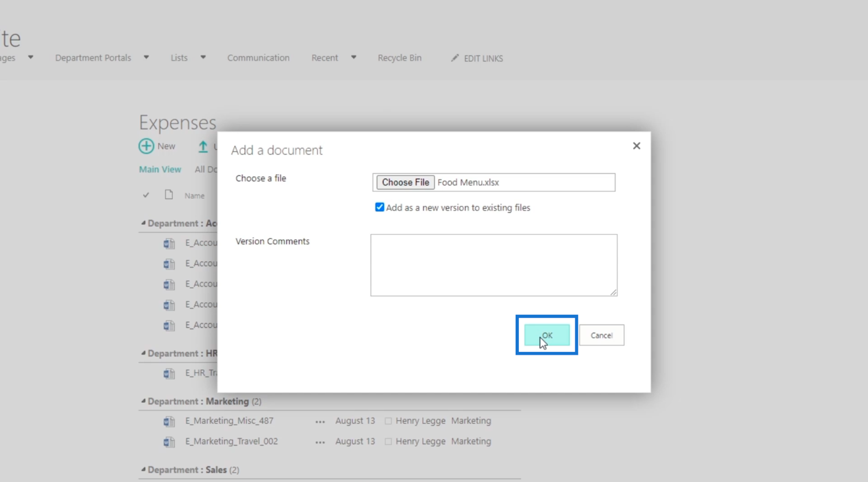Click August 13 date for E_Marketing_Misc_487
This screenshot has height=482, width=868.
click(x=355, y=421)
